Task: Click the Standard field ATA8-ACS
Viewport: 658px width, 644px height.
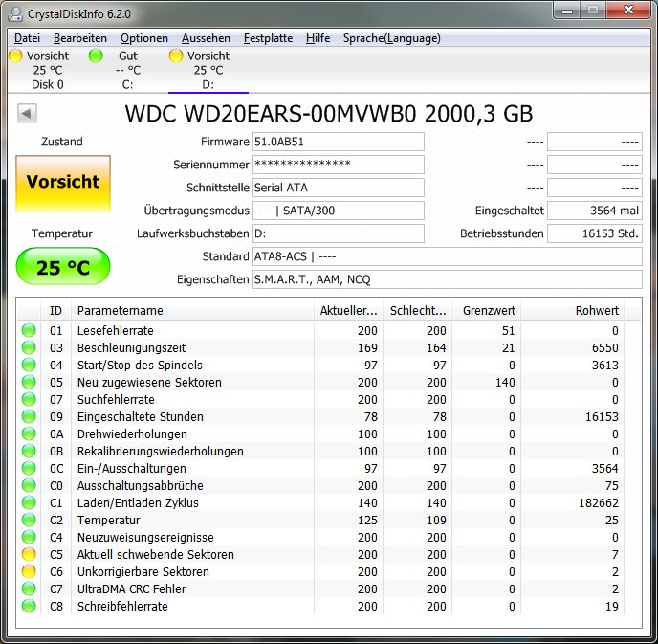Action: click(x=448, y=256)
